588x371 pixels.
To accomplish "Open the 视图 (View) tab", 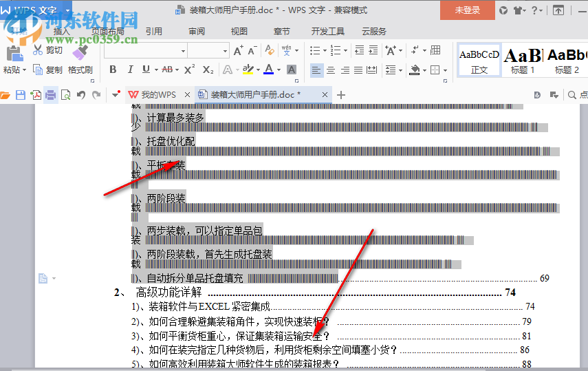I will 239,31.
